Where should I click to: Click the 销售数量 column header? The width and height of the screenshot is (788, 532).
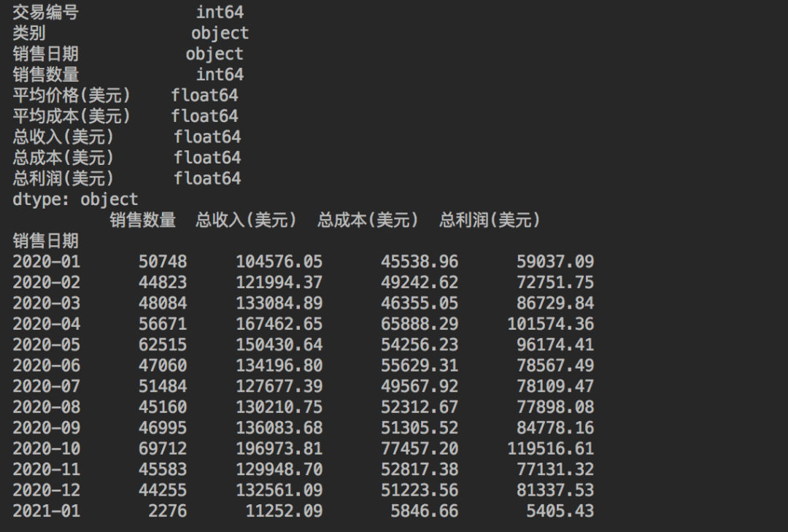coord(143,220)
